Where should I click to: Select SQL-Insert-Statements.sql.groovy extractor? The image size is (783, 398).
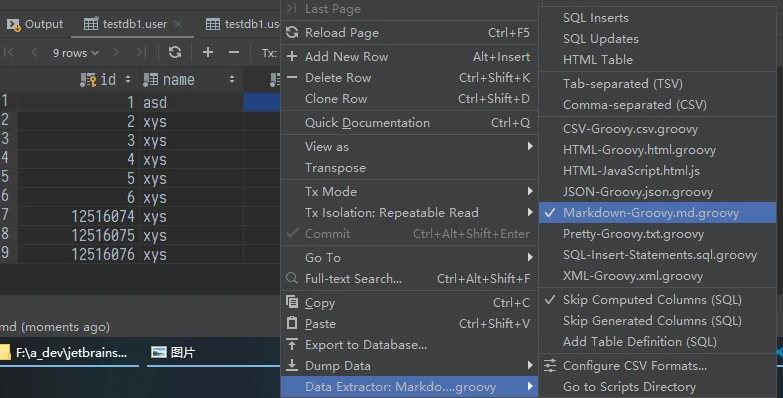click(657, 255)
